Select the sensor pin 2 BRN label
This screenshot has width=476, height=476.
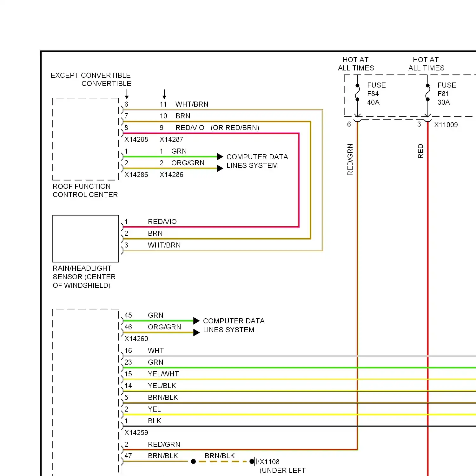click(x=155, y=233)
